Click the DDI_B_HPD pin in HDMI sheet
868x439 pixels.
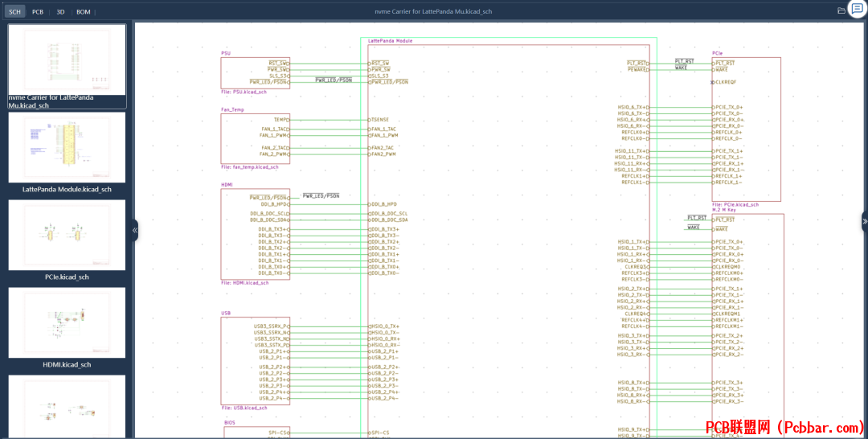[275, 204]
